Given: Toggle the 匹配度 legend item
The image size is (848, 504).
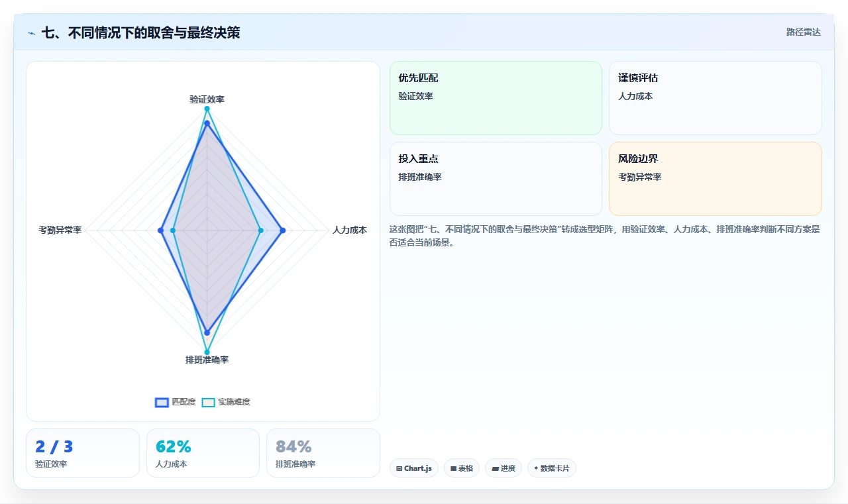Looking at the screenshot, I should coord(176,402).
